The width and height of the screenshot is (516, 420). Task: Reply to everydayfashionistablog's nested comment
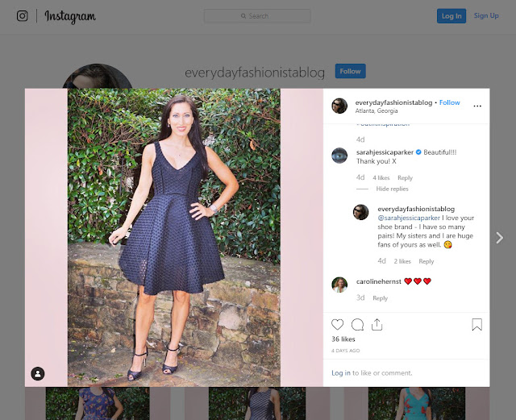pos(427,261)
